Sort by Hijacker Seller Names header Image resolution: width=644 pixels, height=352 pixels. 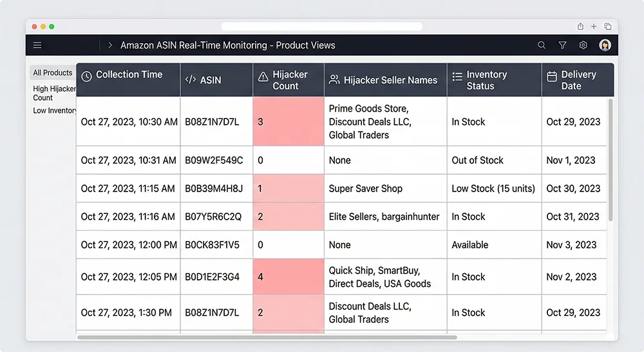pos(385,80)
